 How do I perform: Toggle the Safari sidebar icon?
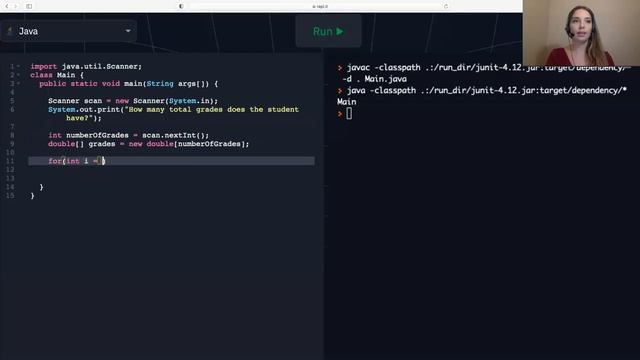pyautogui.click(x=29, y=6)
